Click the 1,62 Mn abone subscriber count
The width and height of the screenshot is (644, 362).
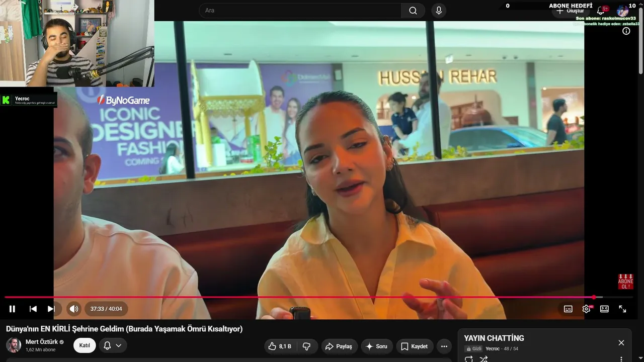click(41, 350)
